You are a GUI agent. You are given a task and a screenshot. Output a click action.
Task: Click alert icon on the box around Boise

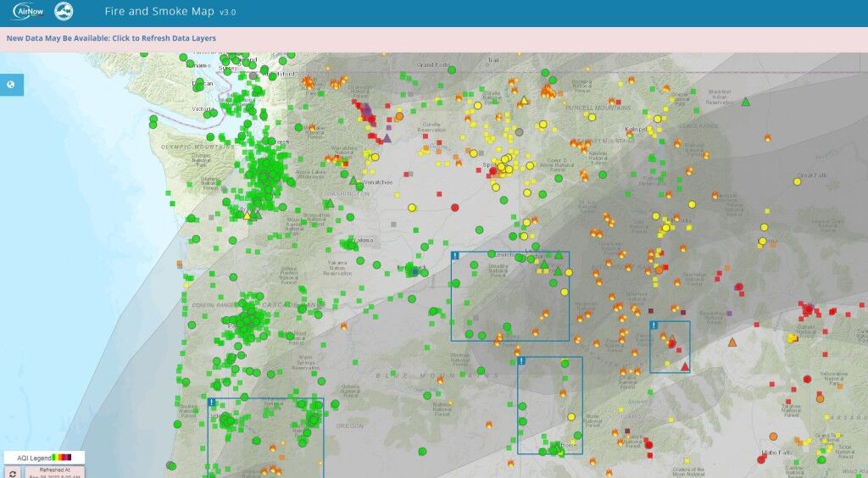coord(521,361)
